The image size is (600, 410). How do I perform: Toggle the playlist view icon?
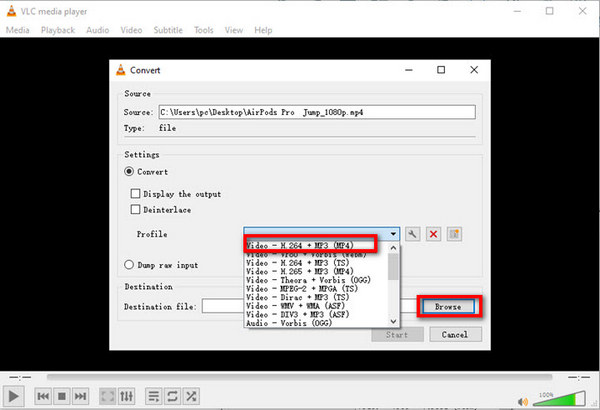coord(154,396)
